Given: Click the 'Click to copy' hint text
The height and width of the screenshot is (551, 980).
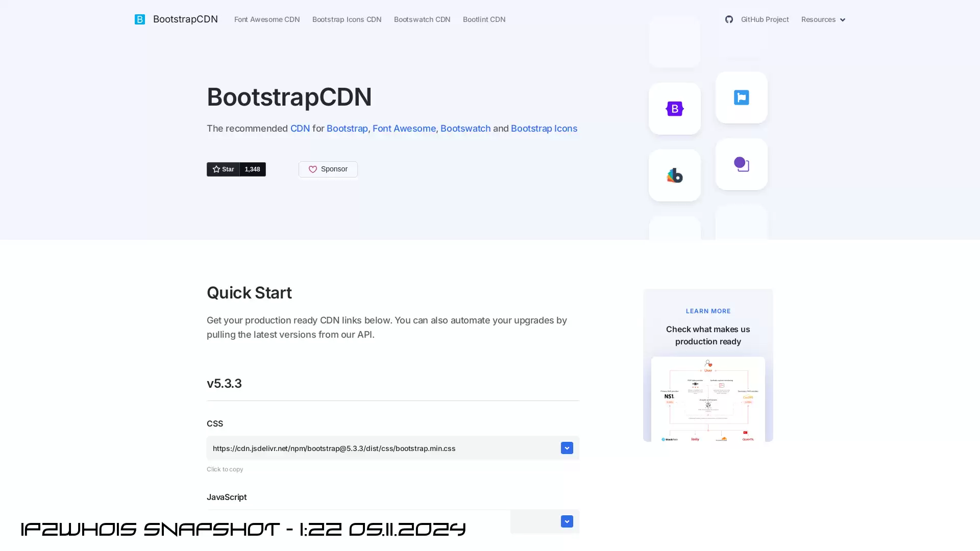Looking at the screenshot, I should click(225, 469).
